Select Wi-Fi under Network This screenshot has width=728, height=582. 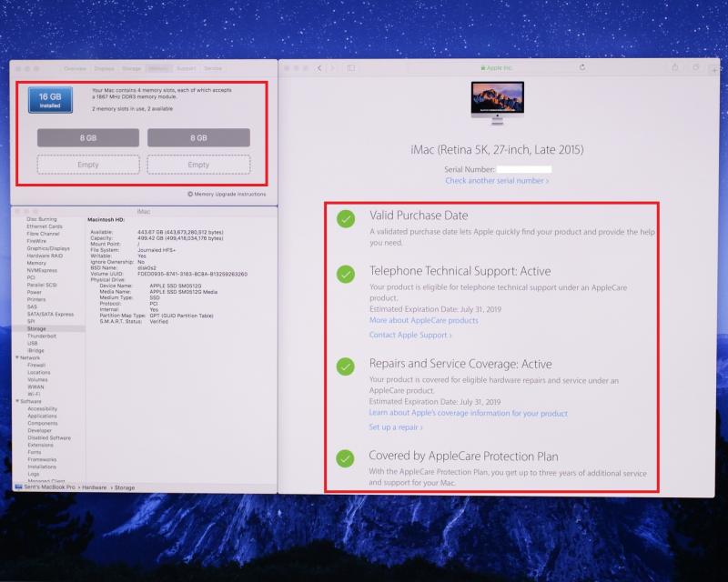click(34, 394)
